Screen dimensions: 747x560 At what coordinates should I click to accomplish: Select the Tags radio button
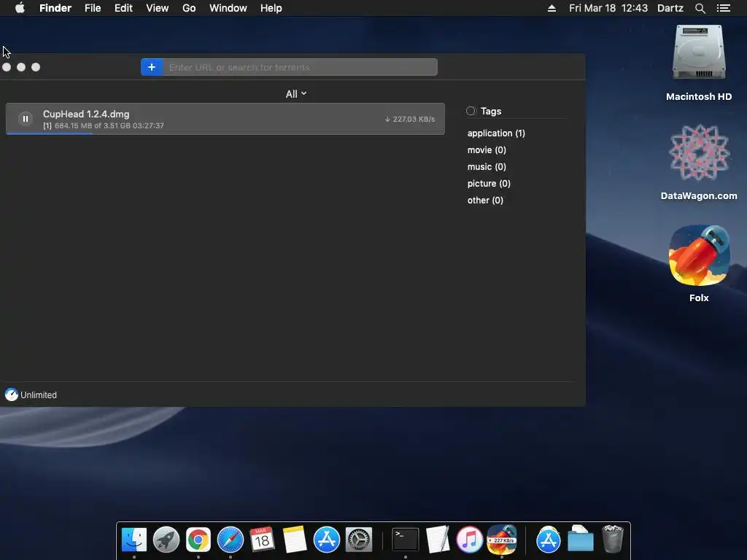tap(471, 111)
